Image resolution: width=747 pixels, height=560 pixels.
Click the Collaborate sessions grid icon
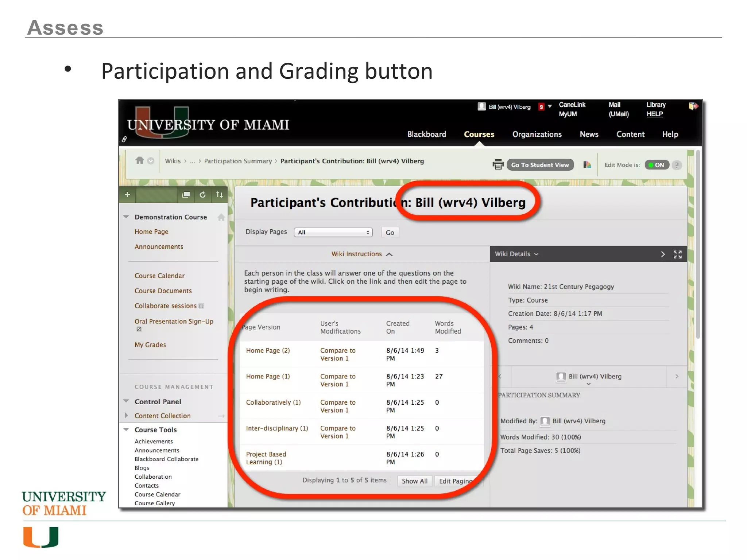click(201, 306)
